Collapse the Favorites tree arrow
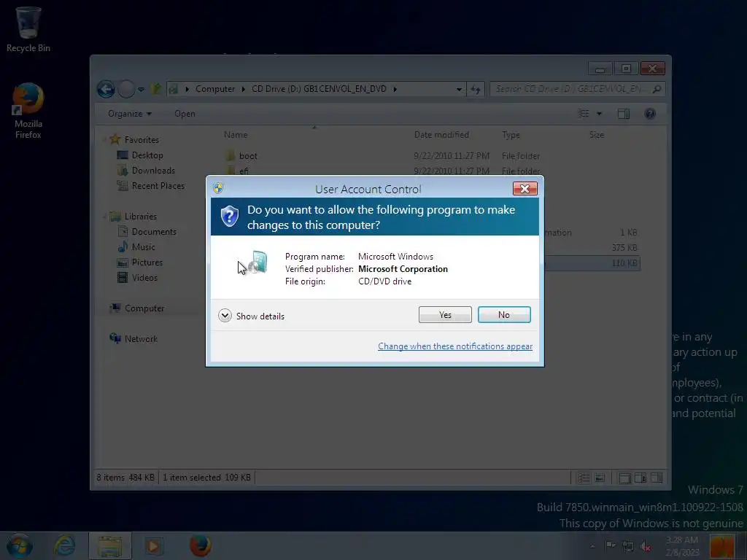The width and height of the screenshot is (747, 560). tap(104, 139)
